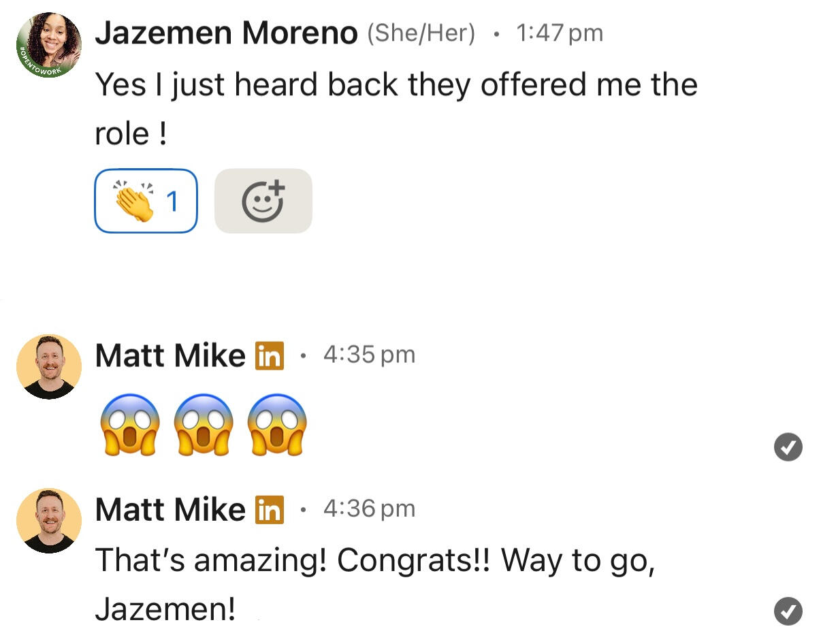The width and height of the screenshot is (821, 644).
Task: Click Matt Mike's avatar on the 4:35 pm message
Action: (49, 366)
